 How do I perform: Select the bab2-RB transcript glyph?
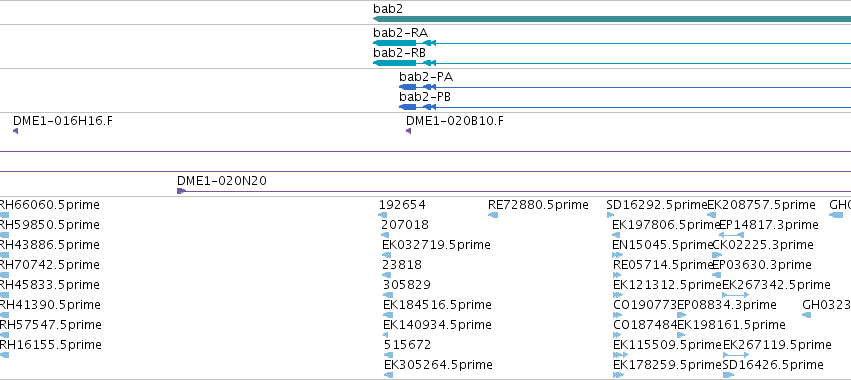click(612, 63)
